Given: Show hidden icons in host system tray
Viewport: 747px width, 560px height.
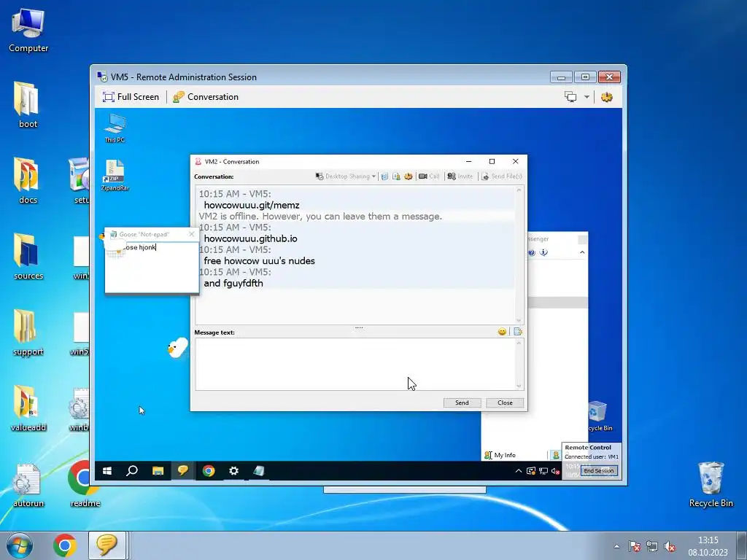Looking at the screenshot, I should (x=616, y=547).
